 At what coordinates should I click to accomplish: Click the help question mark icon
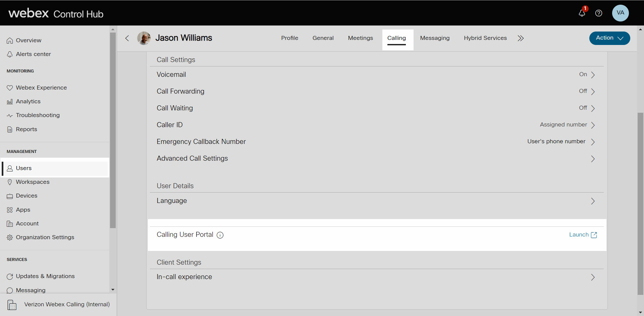coord(599,13)
